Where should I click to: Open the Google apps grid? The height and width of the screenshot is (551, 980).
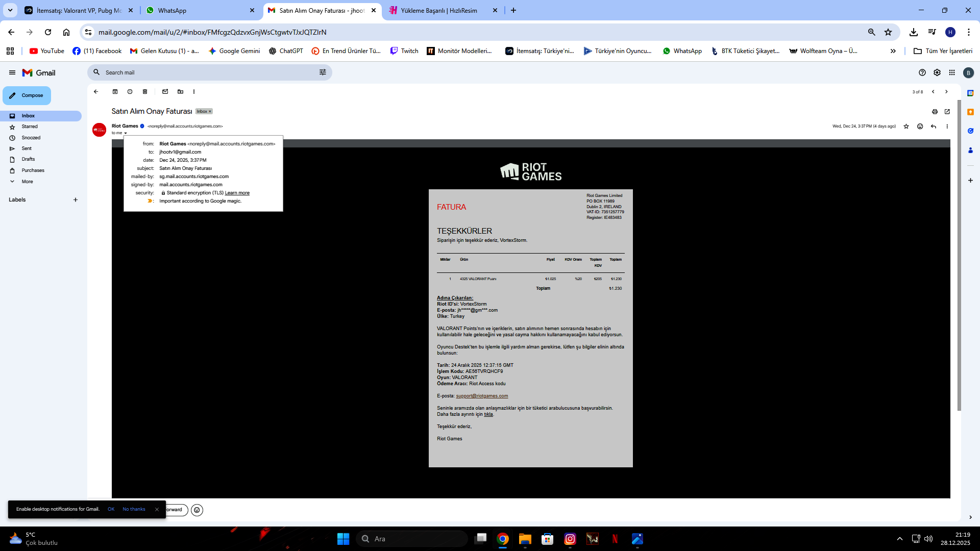pyautogui.click(x=952, y=72)
